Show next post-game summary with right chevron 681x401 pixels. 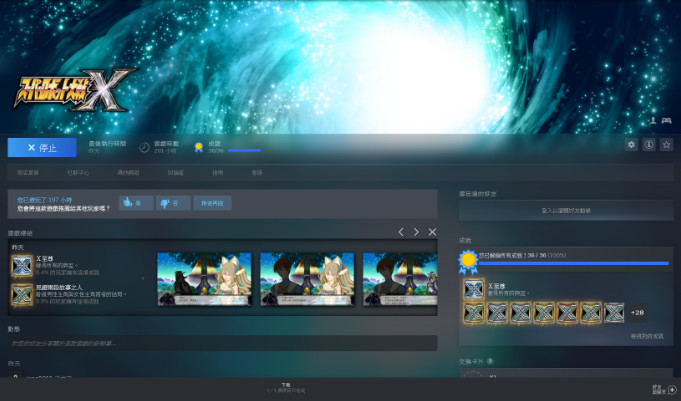(416, 232)
